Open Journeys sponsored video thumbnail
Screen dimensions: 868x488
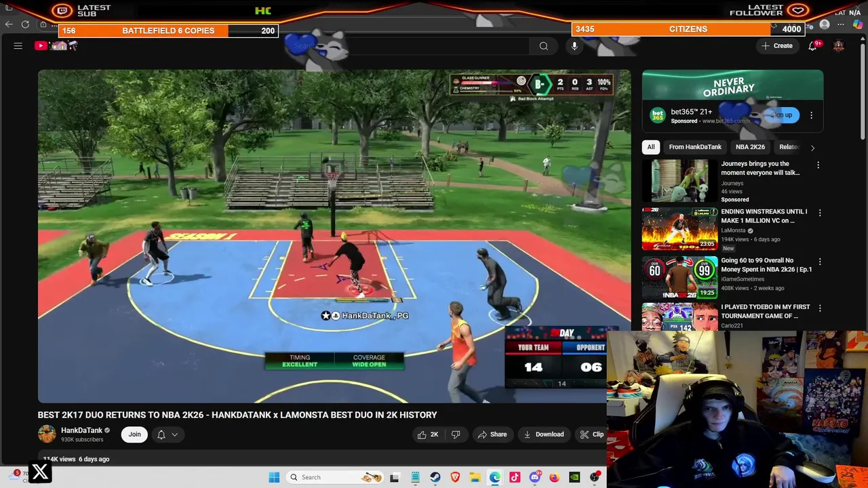(x=679, y=181)
